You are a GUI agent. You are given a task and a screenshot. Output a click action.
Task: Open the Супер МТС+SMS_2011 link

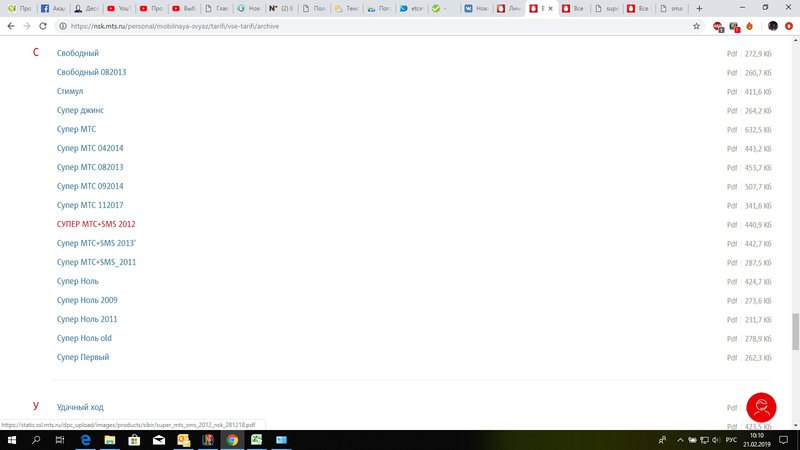click(x=96, y=262)
